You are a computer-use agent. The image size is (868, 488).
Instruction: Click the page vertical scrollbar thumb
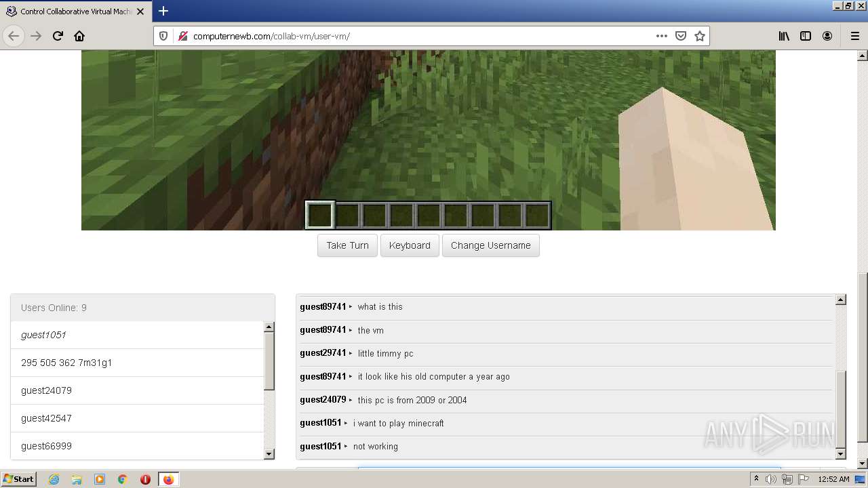(862, 357)
